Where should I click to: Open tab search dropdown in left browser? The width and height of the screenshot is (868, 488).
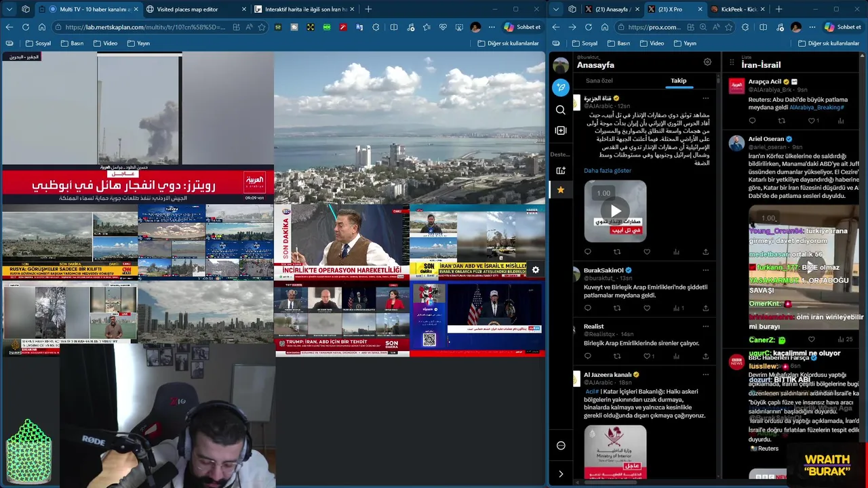click(x=9, y=9)
